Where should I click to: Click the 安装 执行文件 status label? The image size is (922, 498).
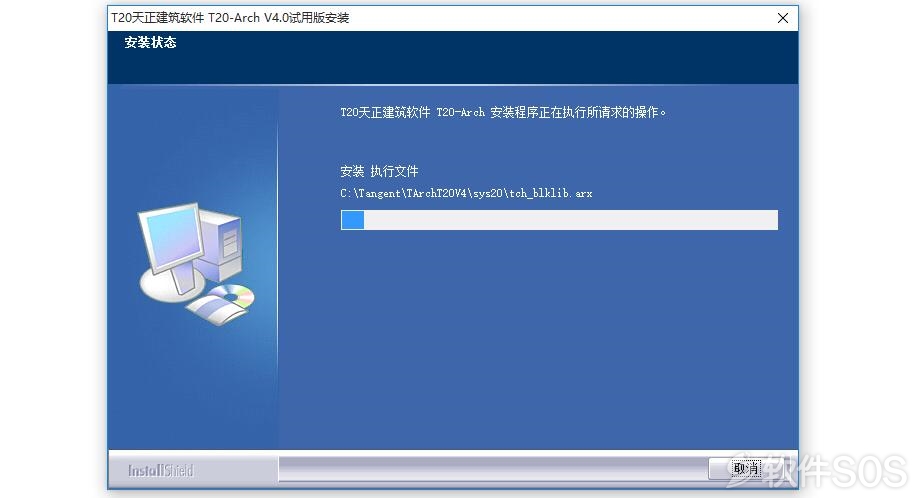coord(379,171)
